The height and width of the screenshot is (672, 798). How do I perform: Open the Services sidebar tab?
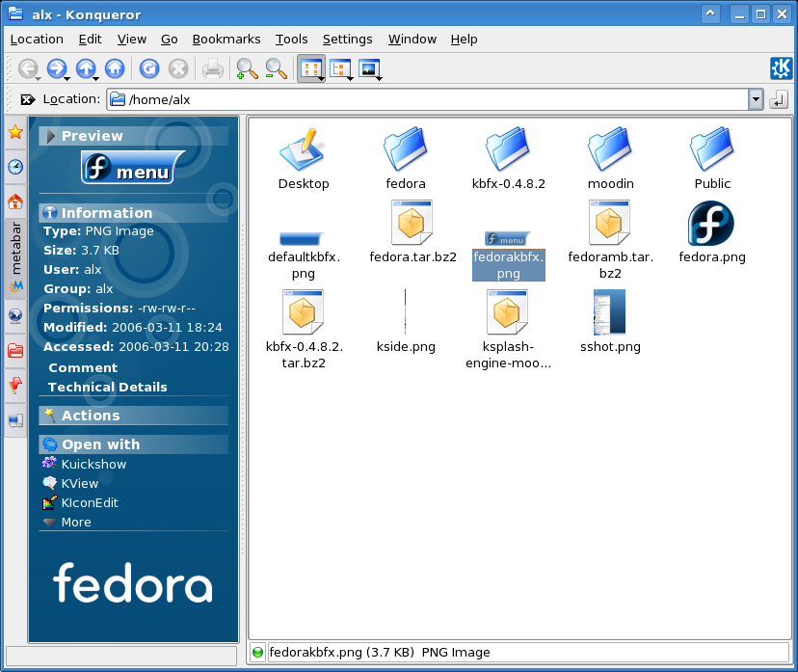[x=15, y=420]
